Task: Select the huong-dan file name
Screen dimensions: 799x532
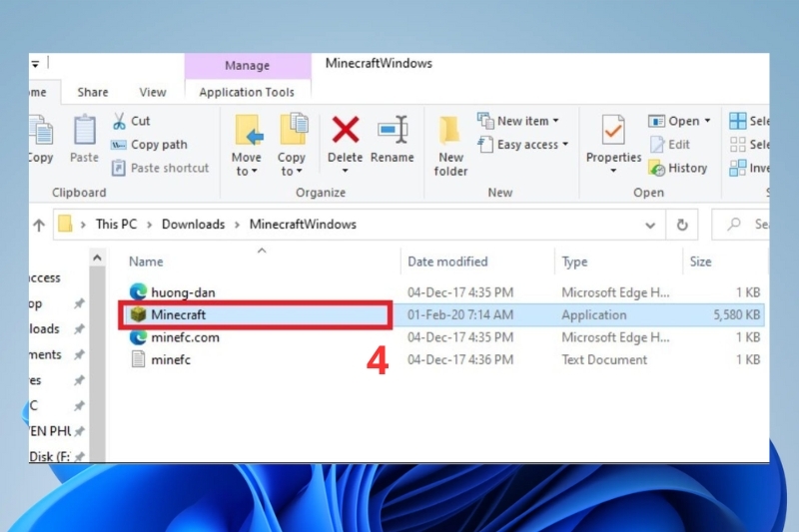Action: pos(183,292)
